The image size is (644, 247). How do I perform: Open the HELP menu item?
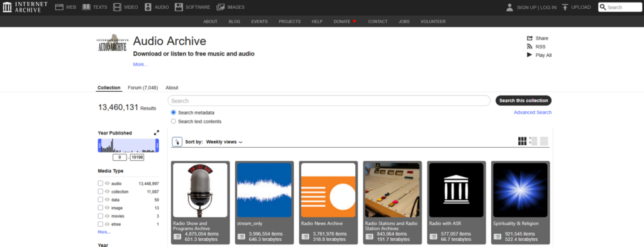317,22
